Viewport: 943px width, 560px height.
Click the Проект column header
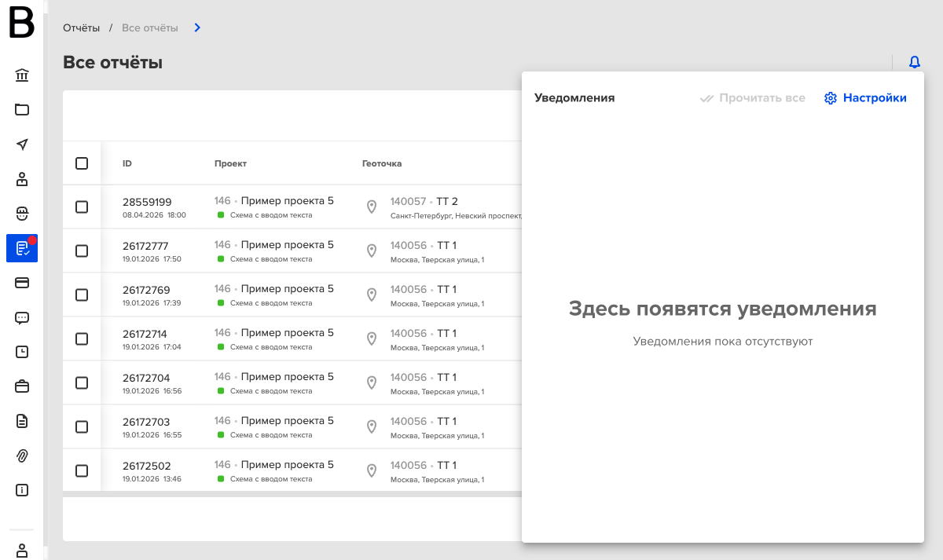pyautogui.click(x=230, y=163)
